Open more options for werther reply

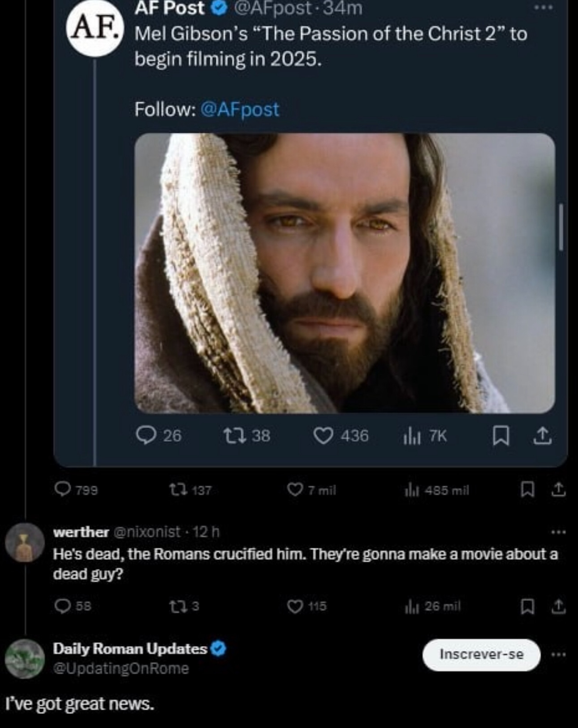click(558, 532)
